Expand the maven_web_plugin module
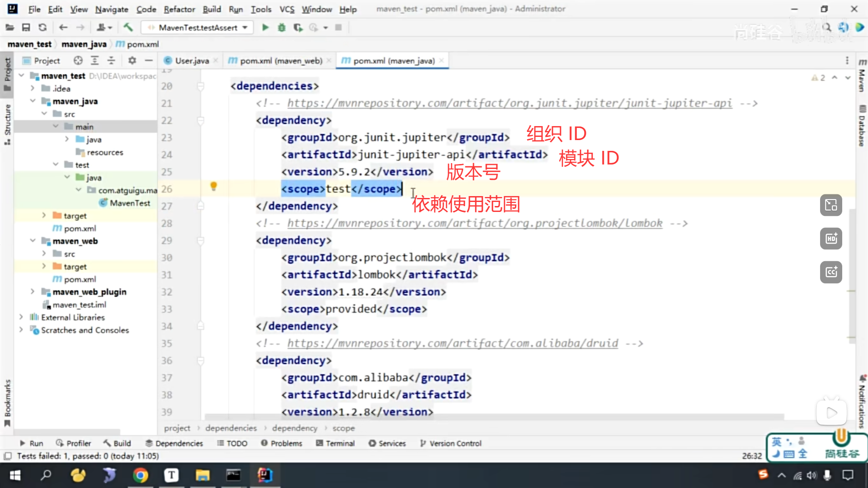 pyautogui.click(x=32, y=292)
